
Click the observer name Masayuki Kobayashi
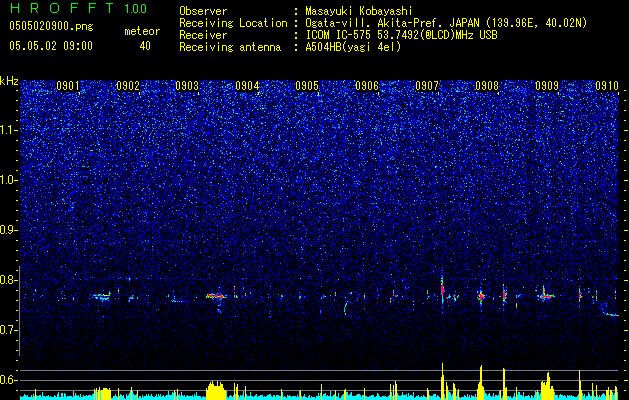coord(359,11)
